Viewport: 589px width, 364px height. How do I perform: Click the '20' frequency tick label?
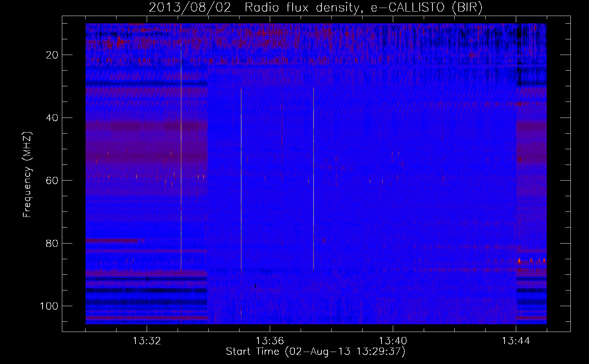click(x=52, y=55)
